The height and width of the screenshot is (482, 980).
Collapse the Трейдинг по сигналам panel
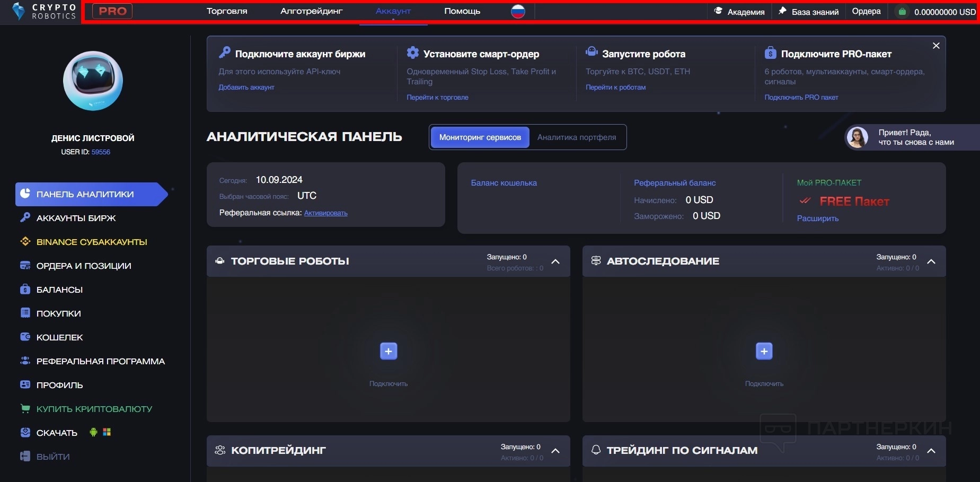pyautogui.click(x=931, y=451)
